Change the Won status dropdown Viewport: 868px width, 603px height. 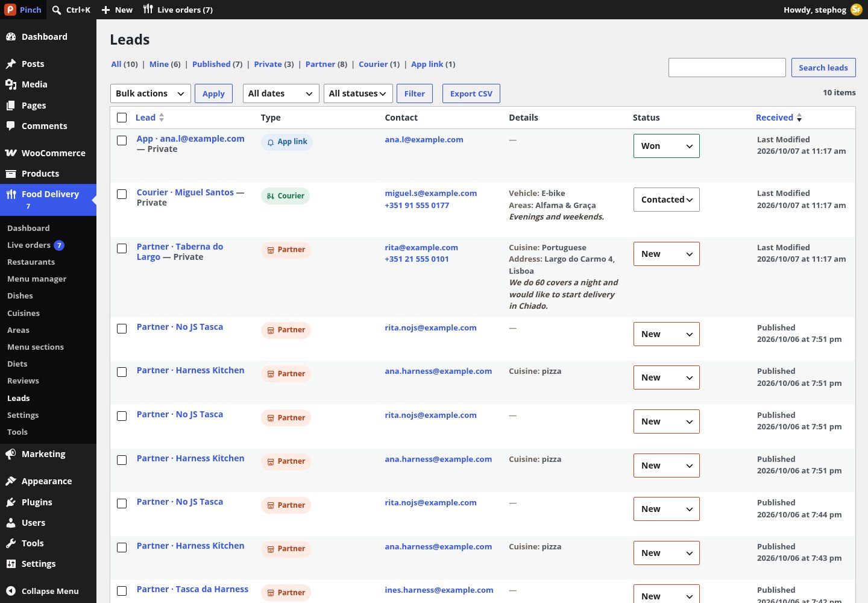tap(667, 146)
